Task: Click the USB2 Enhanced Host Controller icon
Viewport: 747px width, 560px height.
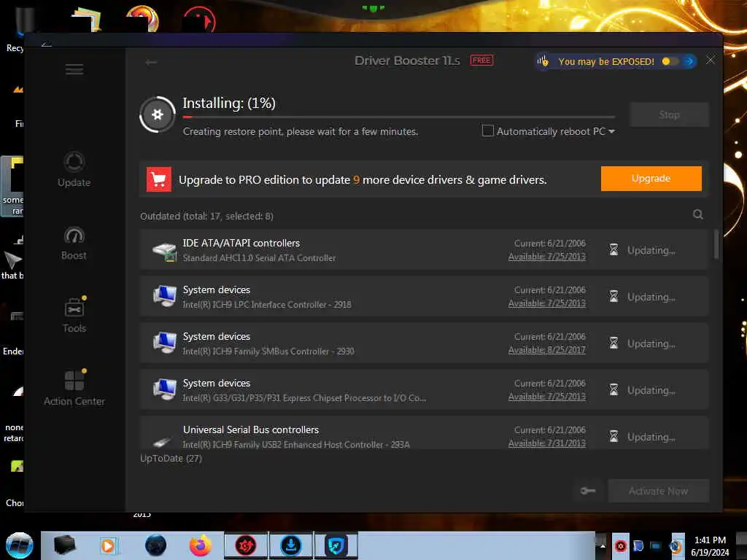Action: tap(163, 441)
